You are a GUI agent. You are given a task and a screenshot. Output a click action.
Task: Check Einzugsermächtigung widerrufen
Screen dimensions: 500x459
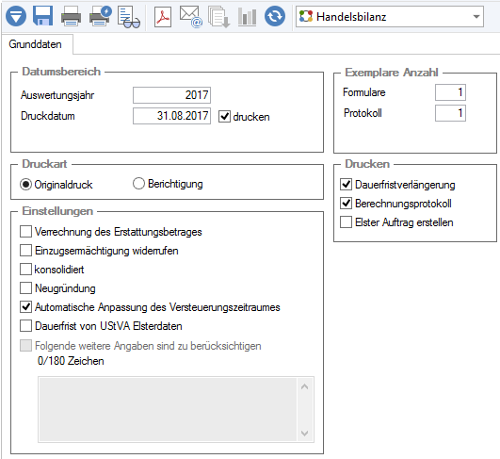(26, 250)
